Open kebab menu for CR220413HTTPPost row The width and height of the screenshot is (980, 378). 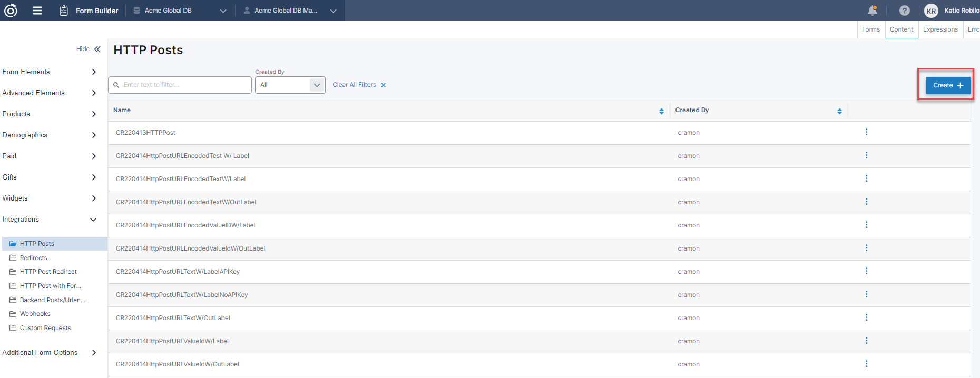[x=866, y=132]
